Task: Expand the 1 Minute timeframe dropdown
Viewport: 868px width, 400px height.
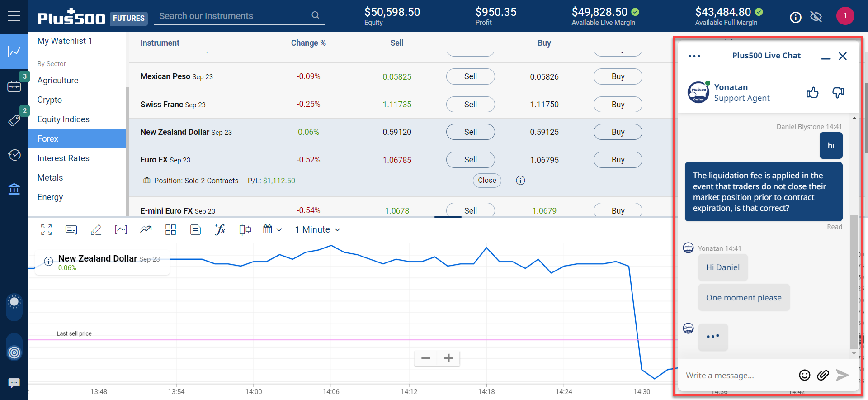Action: [317, 230]
